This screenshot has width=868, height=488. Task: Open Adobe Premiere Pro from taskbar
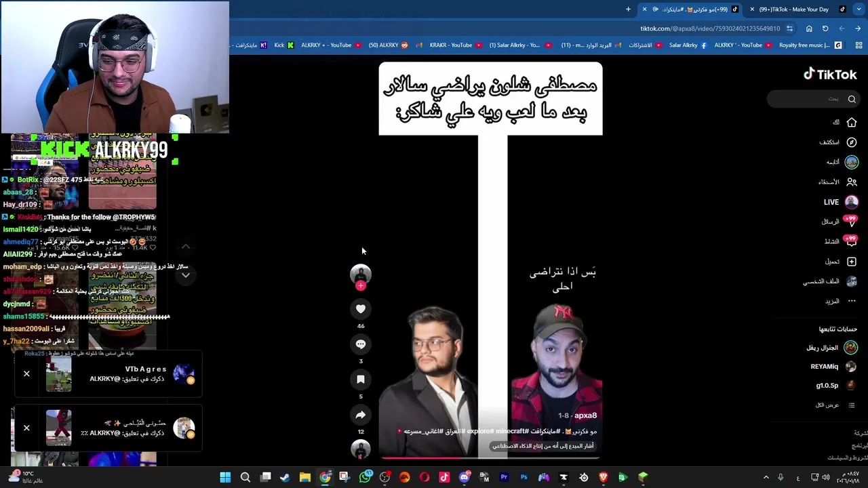click(504, 477)
